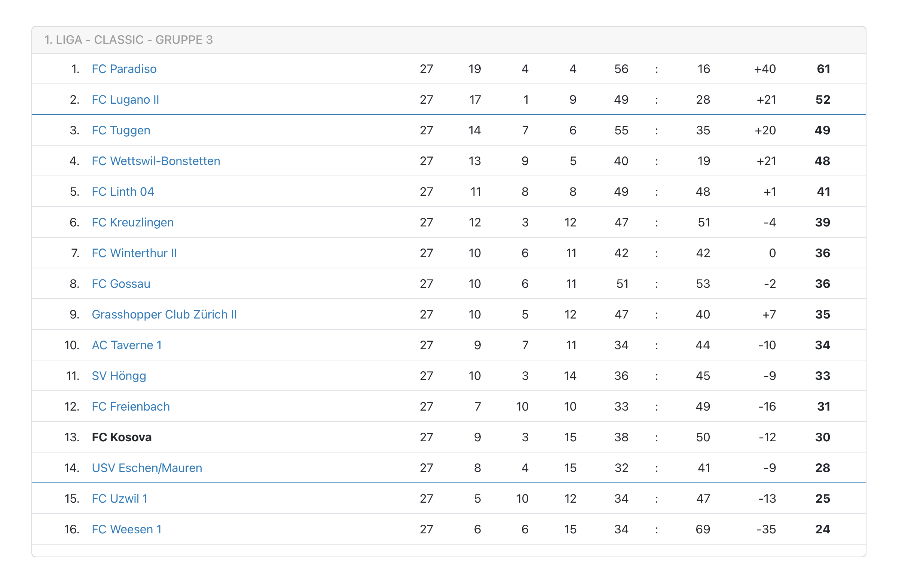Open FC Wettswil-Bonstetten team page

pos(156,161)
